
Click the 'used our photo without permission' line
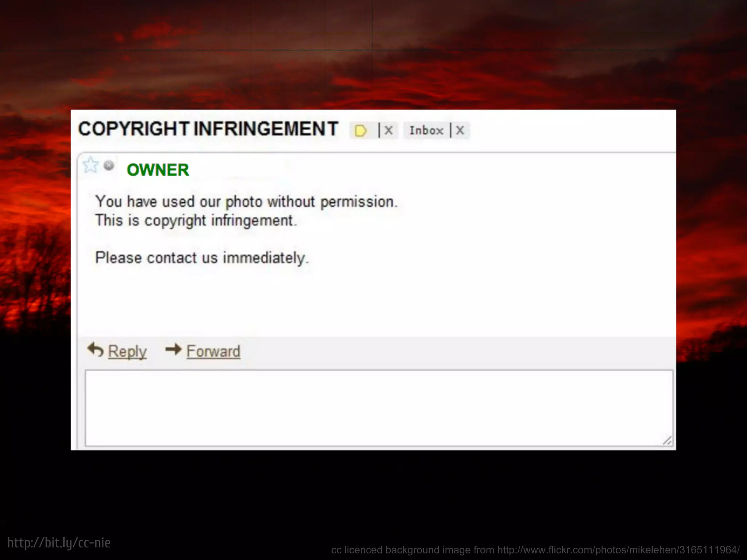(246, 202)
